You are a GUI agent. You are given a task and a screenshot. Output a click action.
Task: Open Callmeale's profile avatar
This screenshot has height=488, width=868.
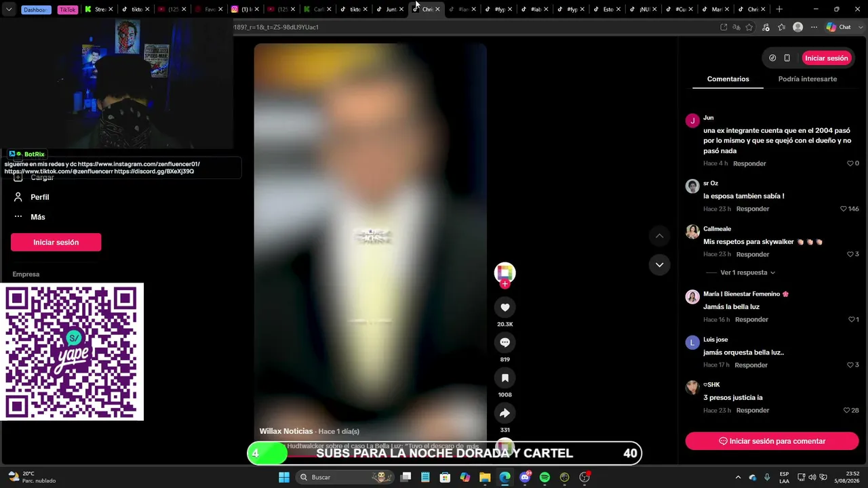point(692,232)
